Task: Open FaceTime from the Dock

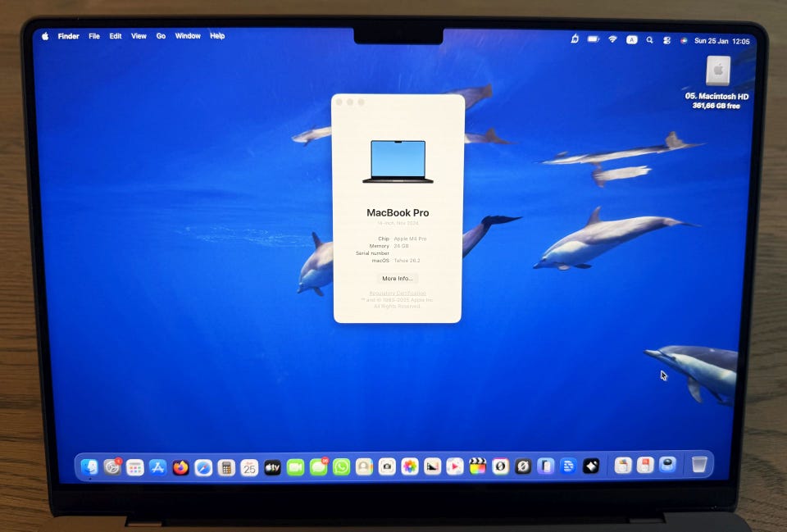Action: tap(296, 467)
